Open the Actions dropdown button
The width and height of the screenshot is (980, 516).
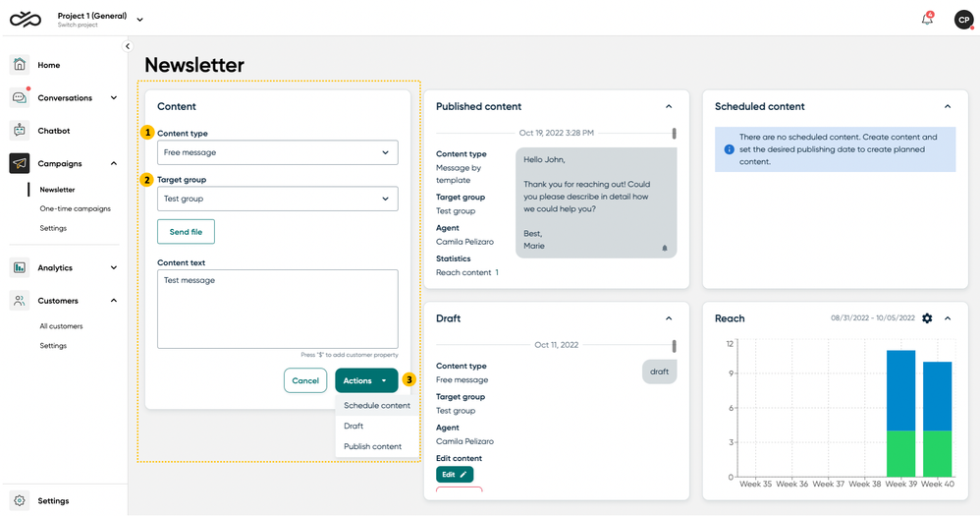(x=366, y=380)
